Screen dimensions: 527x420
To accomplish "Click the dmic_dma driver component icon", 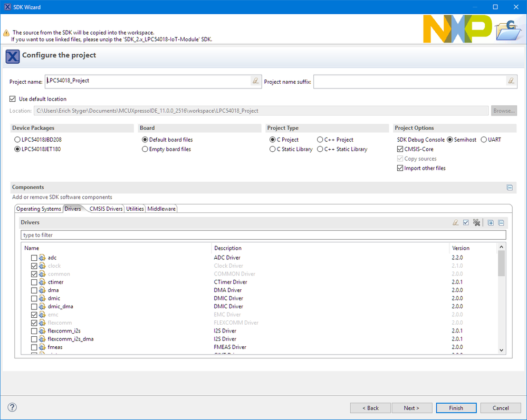I will tap(42, 306).
